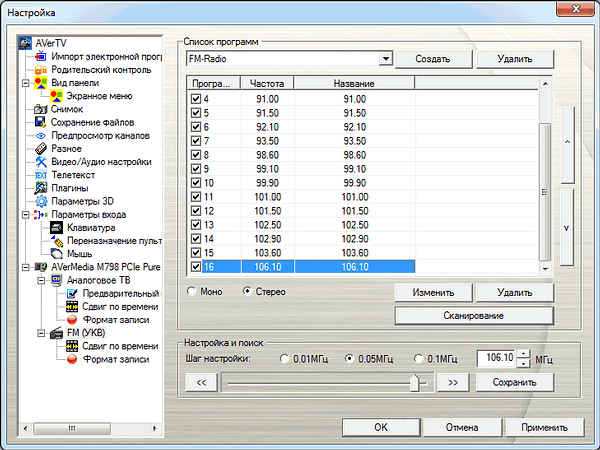Collapse the Параметры входа tree node
The image size is (600, 450).
point(25,214)
